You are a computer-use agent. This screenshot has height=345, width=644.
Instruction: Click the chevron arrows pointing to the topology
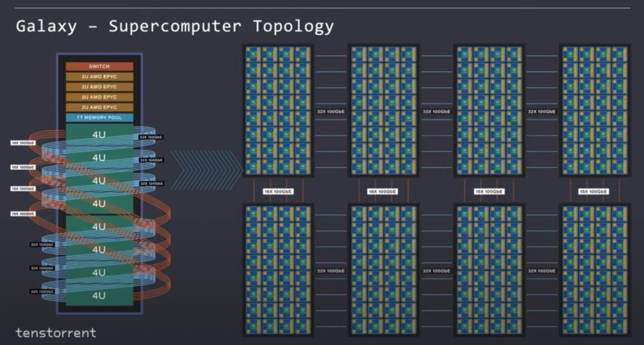click(x=206, y=171)
